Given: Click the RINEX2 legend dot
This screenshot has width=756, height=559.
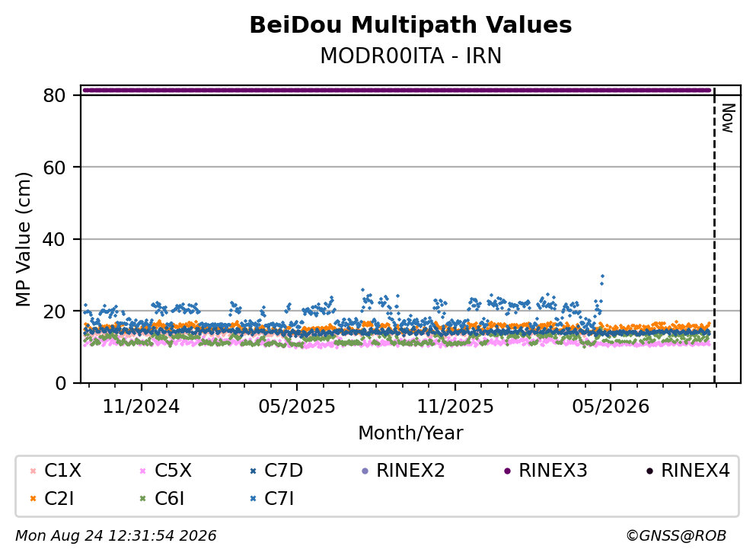Looking at the screenshot, I should click(365, 471).
